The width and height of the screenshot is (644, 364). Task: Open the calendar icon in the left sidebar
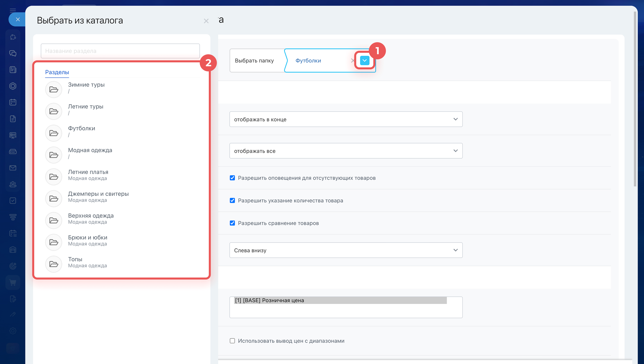point(13,102)
